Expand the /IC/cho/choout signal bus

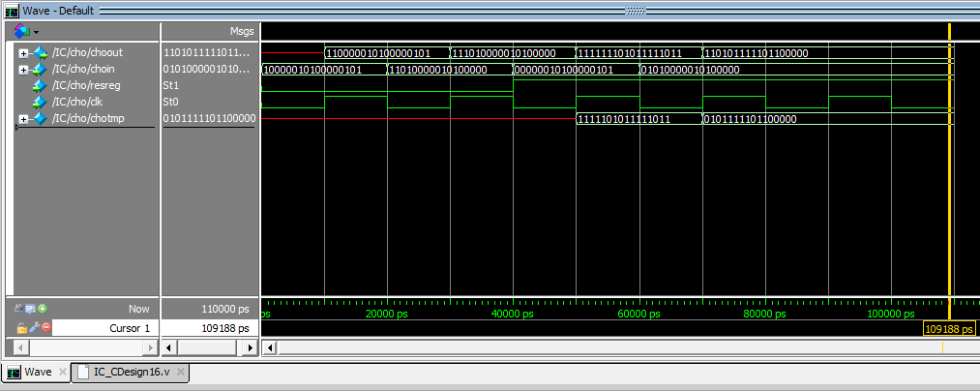pyautogui.click(x=23, y=52)
